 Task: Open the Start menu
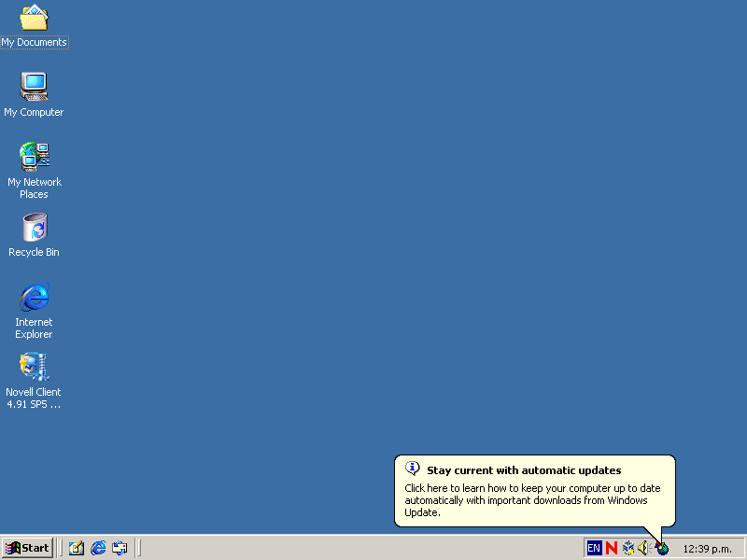(27, 548)
